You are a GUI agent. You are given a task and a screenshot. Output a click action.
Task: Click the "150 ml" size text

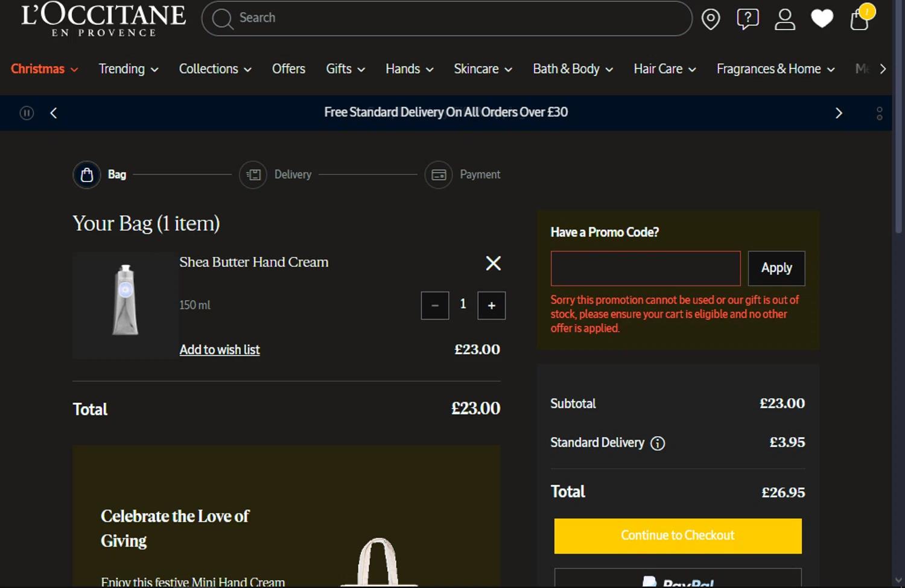pos(195,305)
